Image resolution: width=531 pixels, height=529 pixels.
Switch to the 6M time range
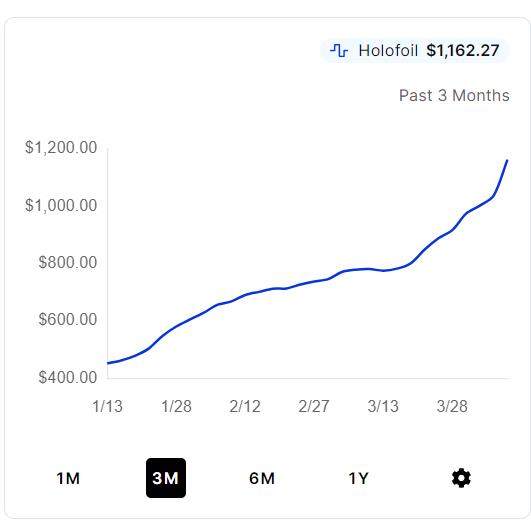click(x=262, y=478)
